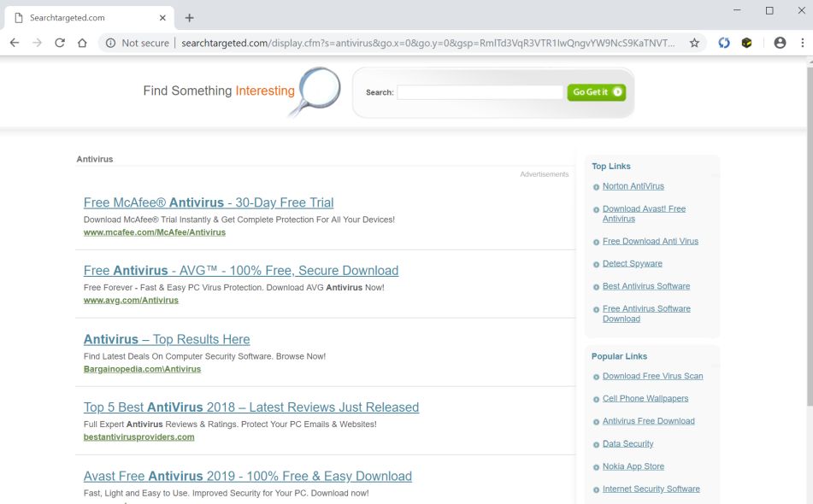The height and width of the screenshot is (504, 813).
Task: Open the user profile avatar
Action: [x=780, y=43]
